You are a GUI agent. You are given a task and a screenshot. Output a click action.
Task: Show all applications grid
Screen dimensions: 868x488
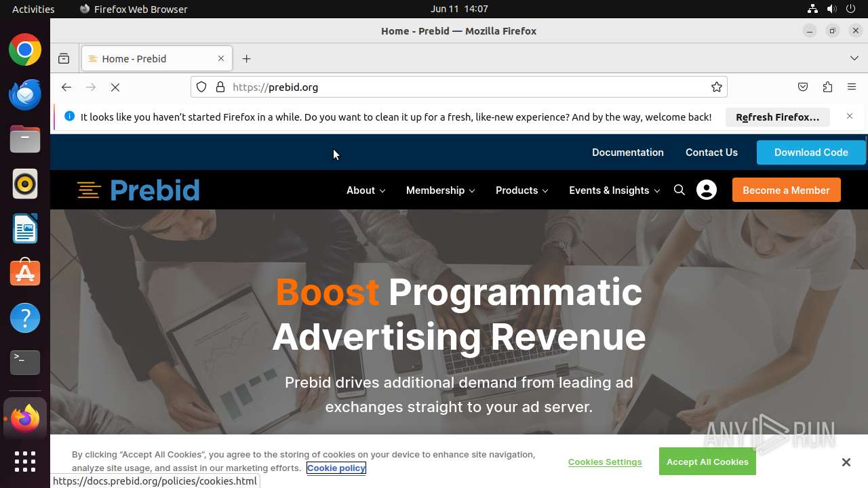[x=25, y=462]
